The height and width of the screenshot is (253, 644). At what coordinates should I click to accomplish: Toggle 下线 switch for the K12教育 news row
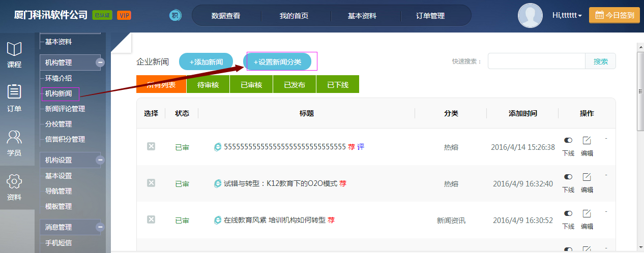pyautogui.click(x=568, y=177)
